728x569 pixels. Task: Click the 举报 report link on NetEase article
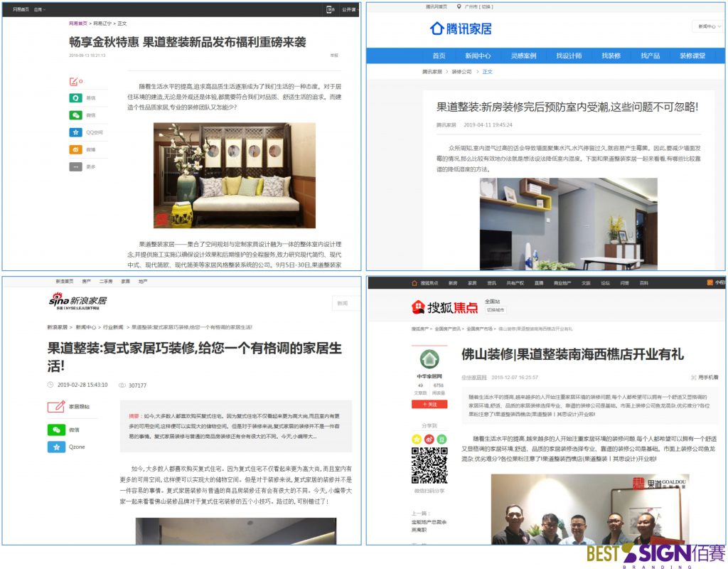334,55
